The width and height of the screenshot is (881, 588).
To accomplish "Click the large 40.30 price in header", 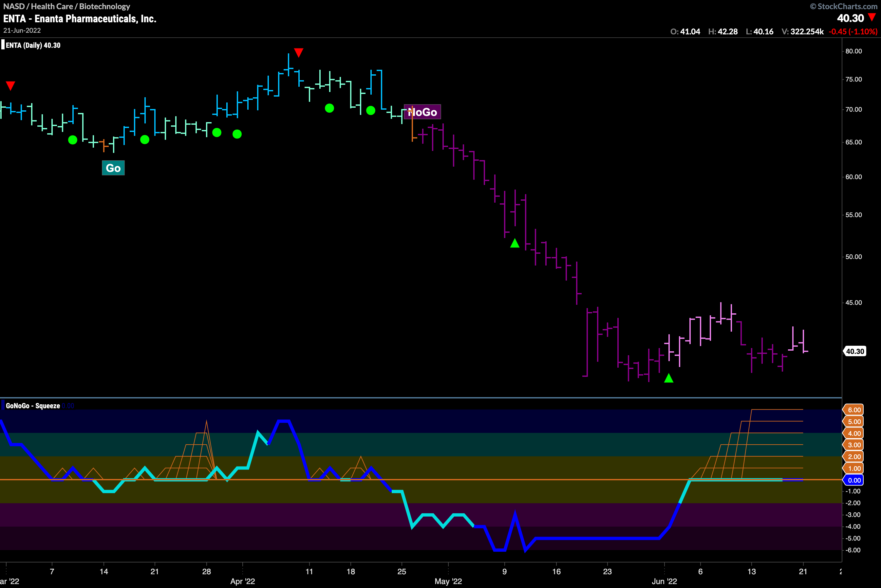I will [850, 18].
